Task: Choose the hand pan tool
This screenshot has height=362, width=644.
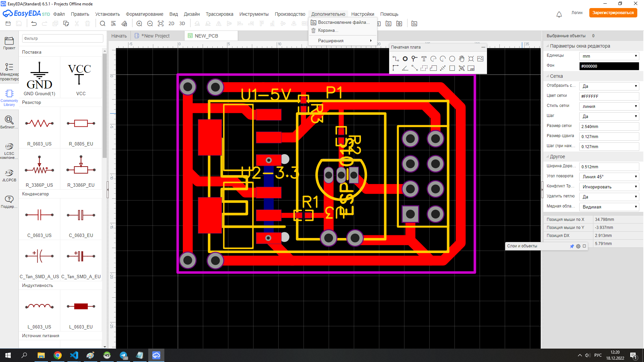Action: (x=462, y=59)
